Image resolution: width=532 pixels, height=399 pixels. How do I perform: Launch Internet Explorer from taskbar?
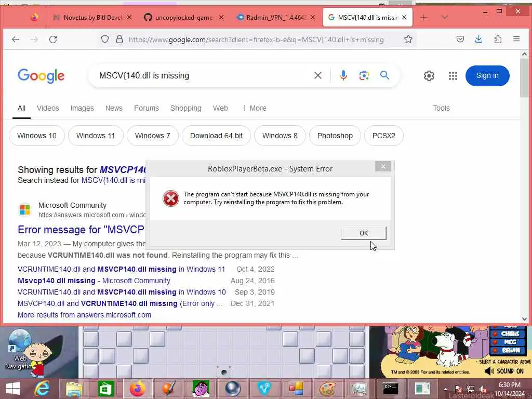point(42,389)
